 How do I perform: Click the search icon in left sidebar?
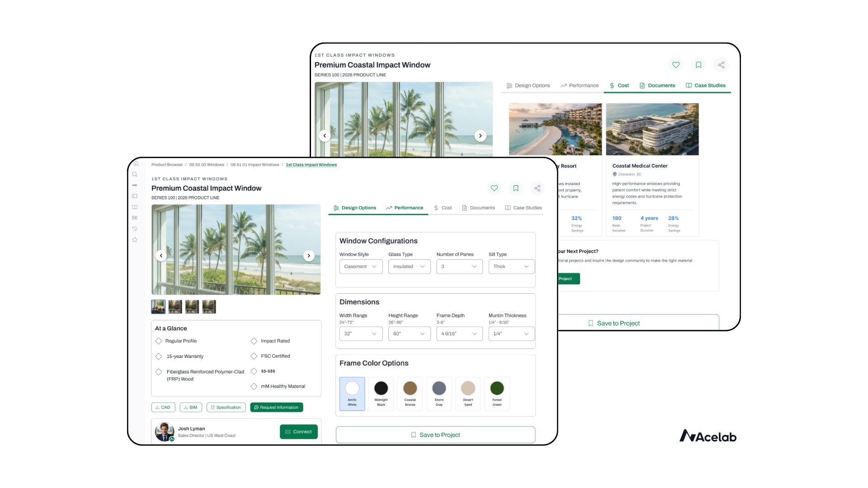[135, 174]
